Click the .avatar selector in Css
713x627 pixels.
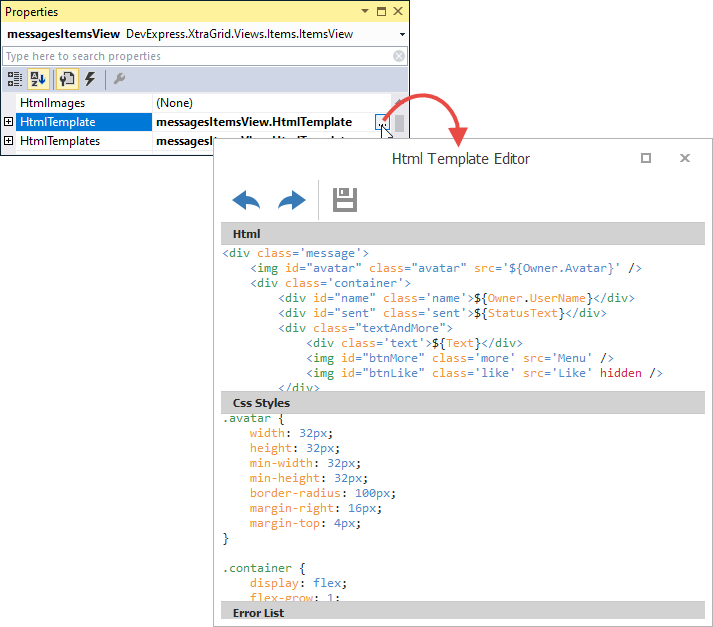pyautogui.click(x=246, y=418)
